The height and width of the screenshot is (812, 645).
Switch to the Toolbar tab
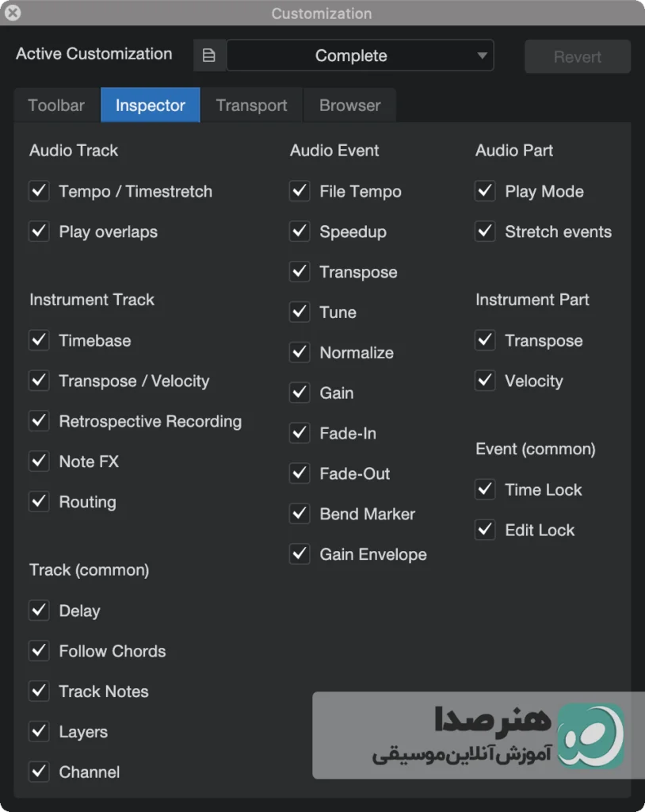tap(56, 105)
